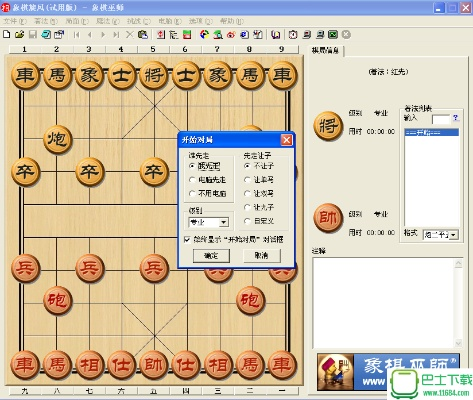Click the red 帥 side indicator icon
The width and height of the screenshot is (473, 400).
[x=328, y=218]
